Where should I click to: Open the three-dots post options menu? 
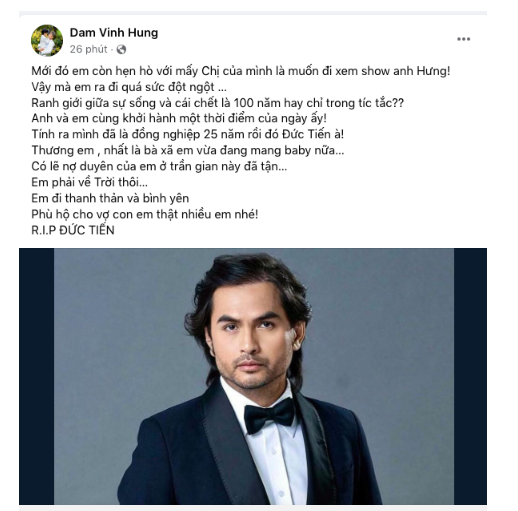click(x=463, y=39)
